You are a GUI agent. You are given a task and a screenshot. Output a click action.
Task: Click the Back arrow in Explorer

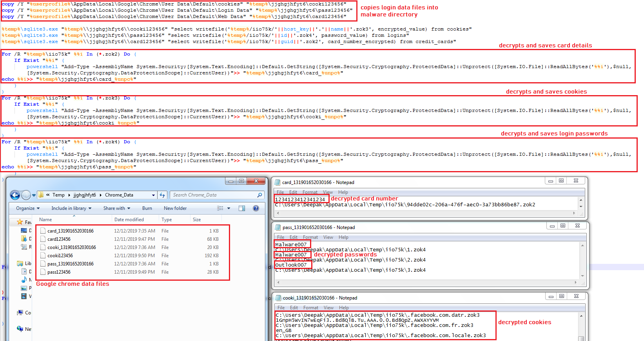[x=15, y=195]
